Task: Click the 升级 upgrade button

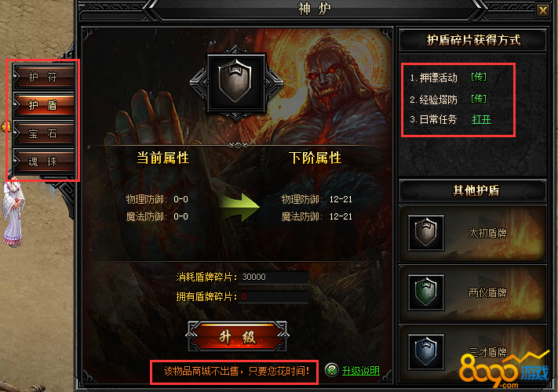Action: (238, 336)
